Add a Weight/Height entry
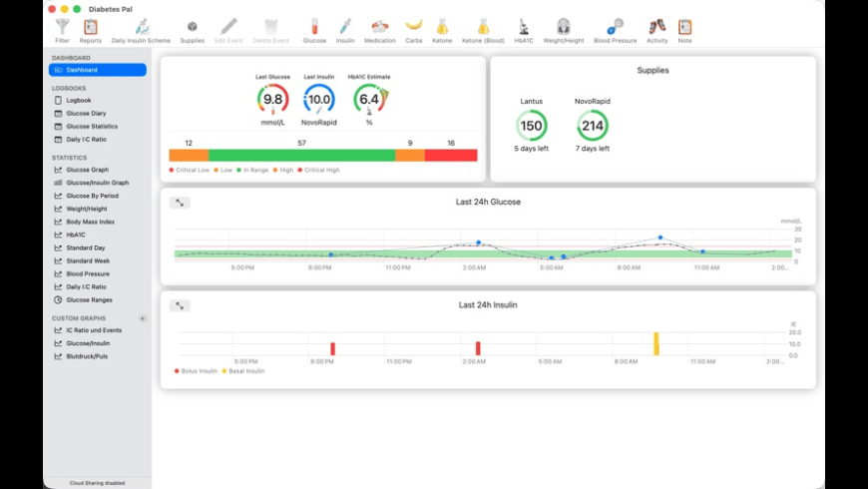 tap(564, 31)
